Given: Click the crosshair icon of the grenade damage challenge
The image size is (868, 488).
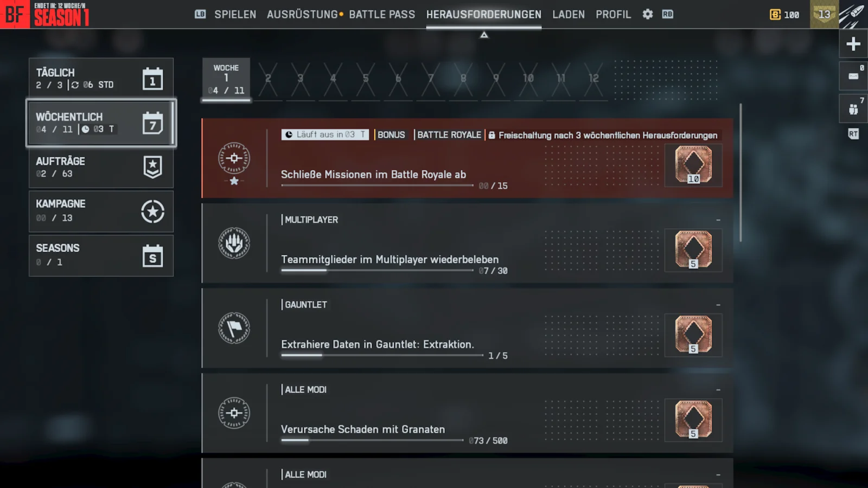Looking at the screenshot, I should click(234, 413).
